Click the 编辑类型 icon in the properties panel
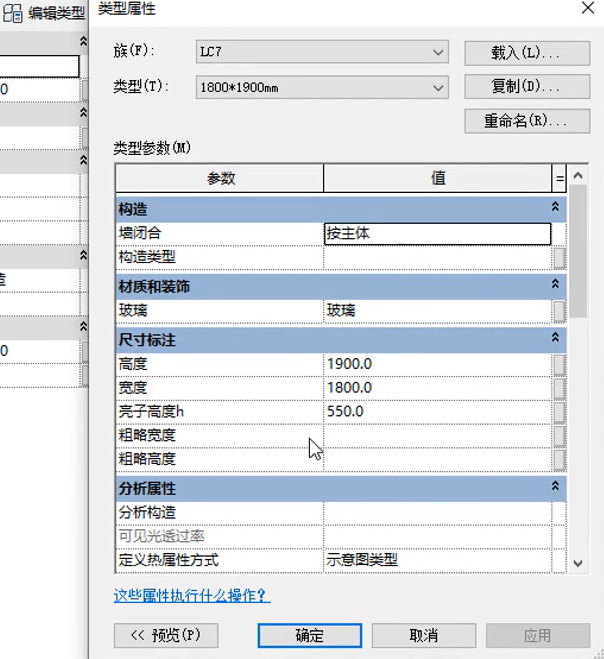This screenshot has height=659, width=604. coord(12,13)
